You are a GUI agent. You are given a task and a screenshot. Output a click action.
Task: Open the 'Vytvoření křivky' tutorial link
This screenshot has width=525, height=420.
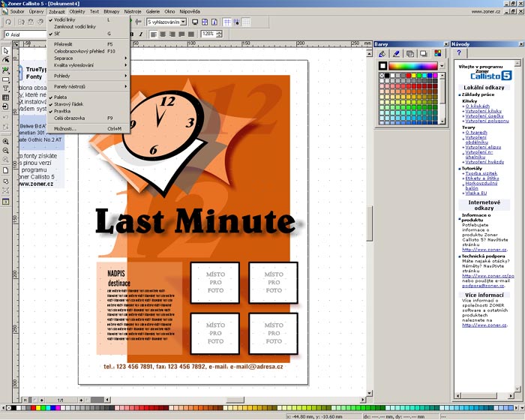(x=483, y=111)
